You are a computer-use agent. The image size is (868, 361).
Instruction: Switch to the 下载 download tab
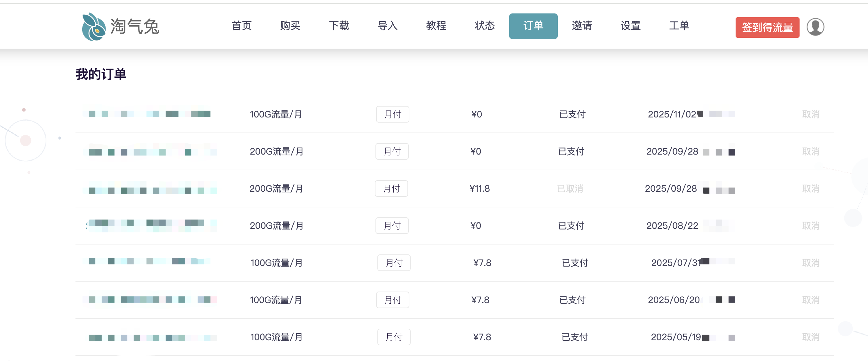339,26
